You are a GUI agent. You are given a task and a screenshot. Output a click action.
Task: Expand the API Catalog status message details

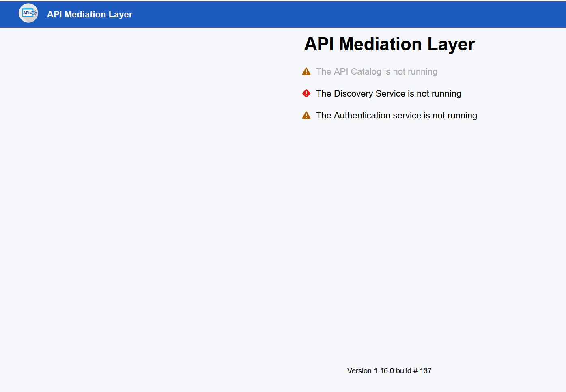(377, 71)
